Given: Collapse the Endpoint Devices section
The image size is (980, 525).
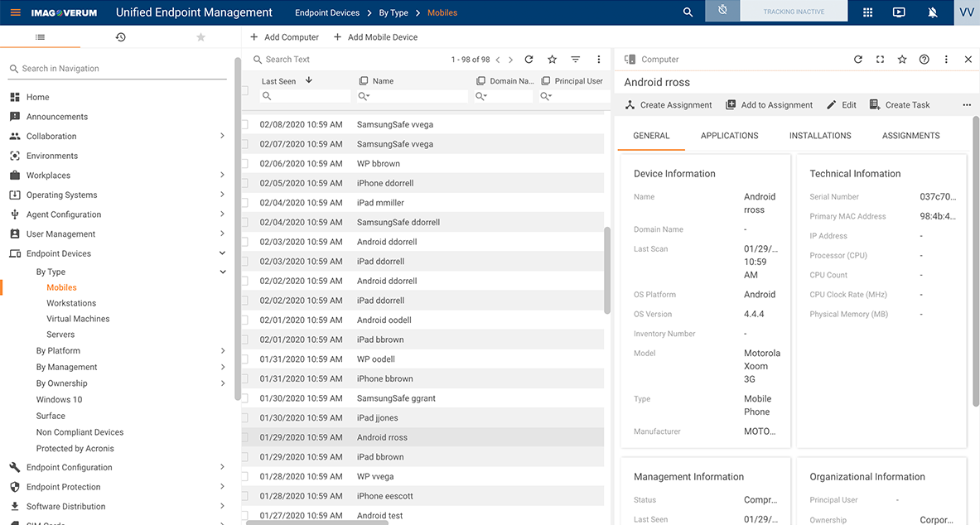Looking at the screenshot, I should [222, 253].
